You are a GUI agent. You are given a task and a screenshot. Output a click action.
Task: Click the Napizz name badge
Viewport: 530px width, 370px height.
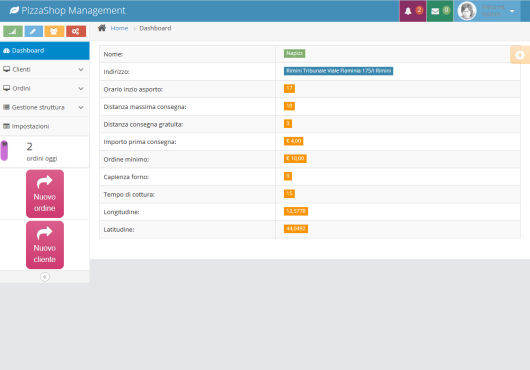294,53
